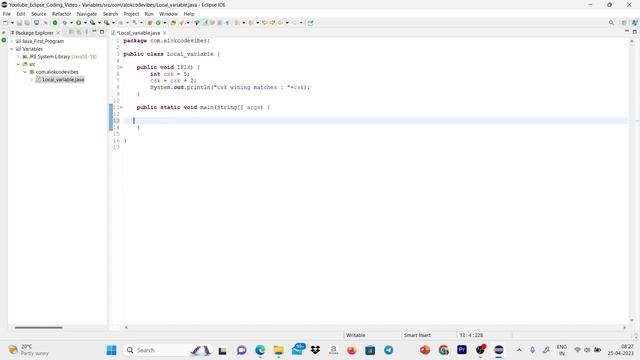Minimize the editor area
This screenshot has height=360, width=640.
pyautogui.click(x=627, y=31)
